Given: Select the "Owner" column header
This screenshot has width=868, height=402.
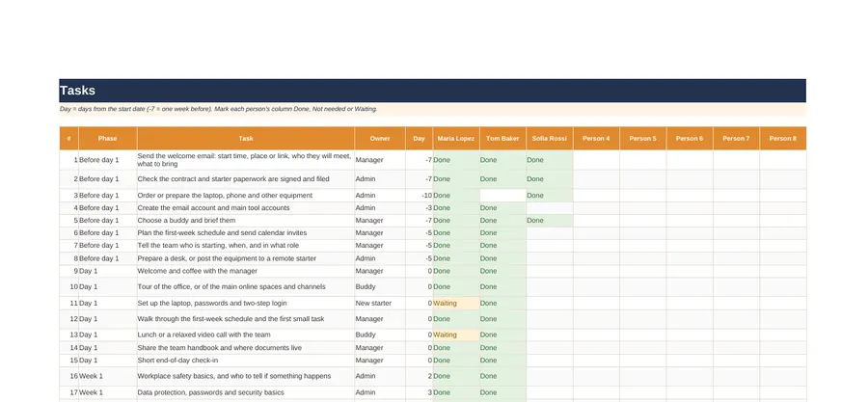Looking at the screenshot, I should pos(380,138).
